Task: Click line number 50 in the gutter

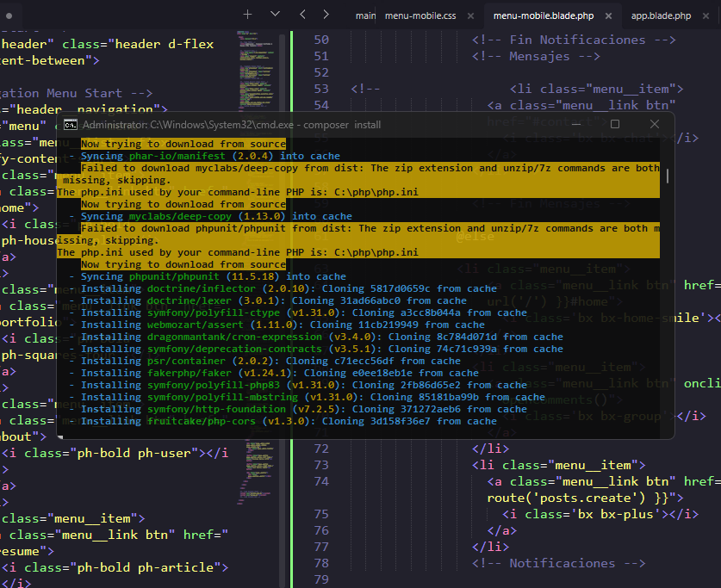Action: click(x=321, y=40)
